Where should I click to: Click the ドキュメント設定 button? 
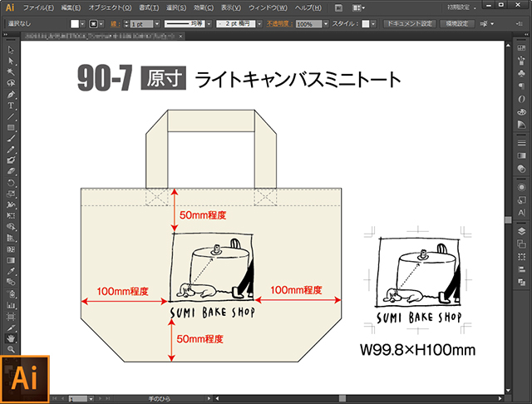click(410, 24)
